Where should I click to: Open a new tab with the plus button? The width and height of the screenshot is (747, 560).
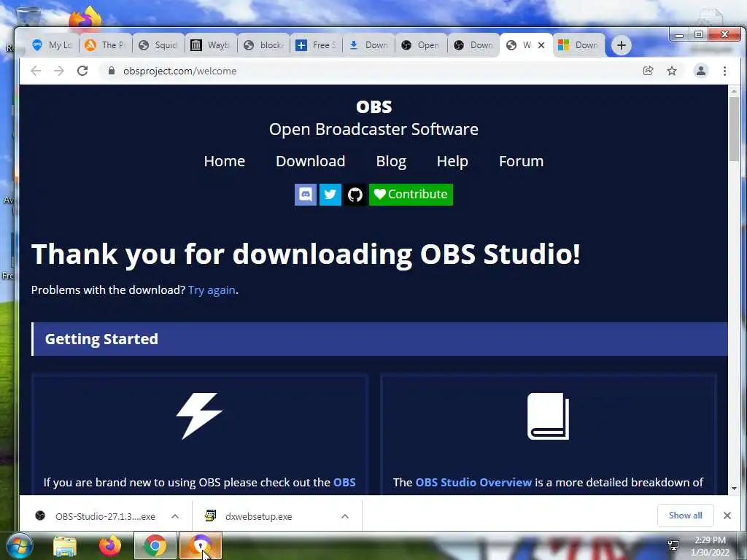pyautogui.click(x=622, y=45)
